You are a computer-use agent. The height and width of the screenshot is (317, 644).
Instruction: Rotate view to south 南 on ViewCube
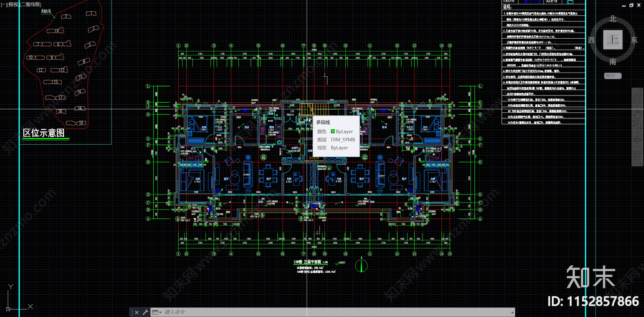point(613,62)
